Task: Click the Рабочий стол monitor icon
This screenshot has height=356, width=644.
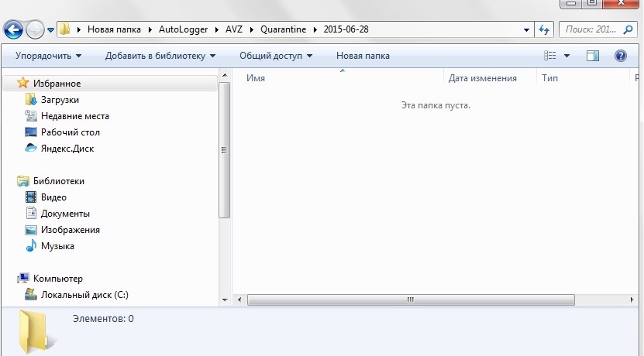Action: point(31,132)
